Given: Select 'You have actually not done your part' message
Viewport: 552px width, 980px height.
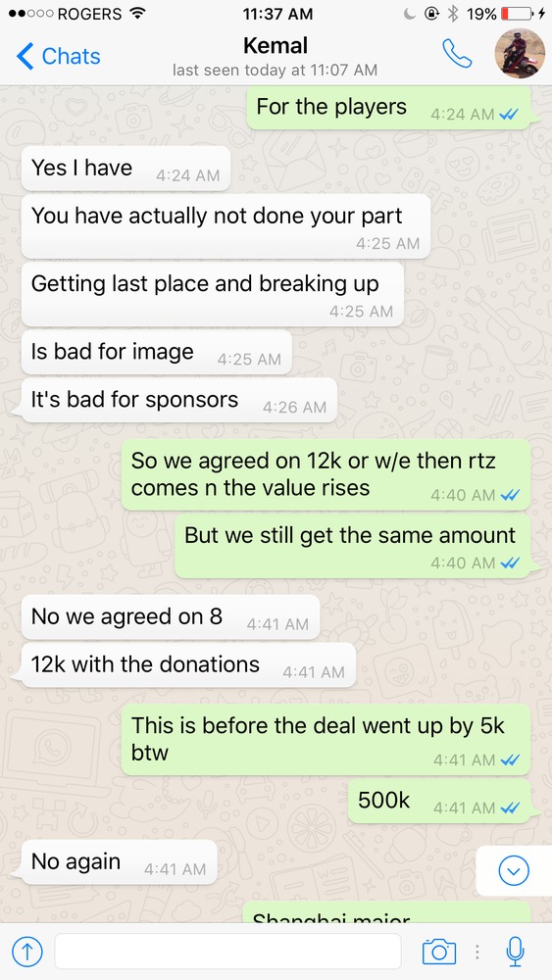Looking at the screenshot, I should (226, 226).
